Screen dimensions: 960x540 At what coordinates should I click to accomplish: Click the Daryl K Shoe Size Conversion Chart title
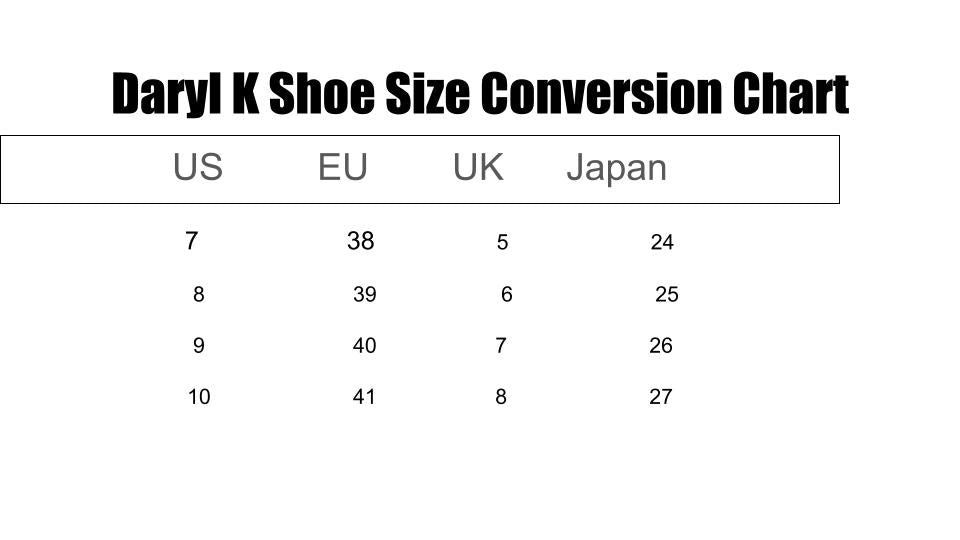pyautogui.click(x=480, y=95)
